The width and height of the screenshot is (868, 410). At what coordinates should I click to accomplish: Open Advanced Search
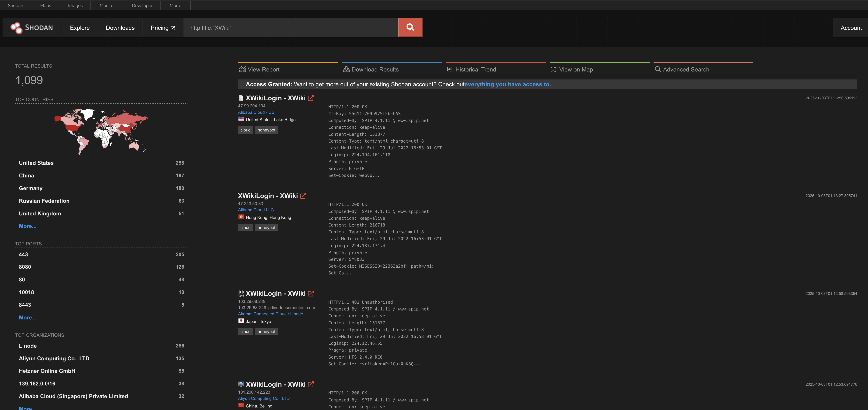(x=685, y=69)
